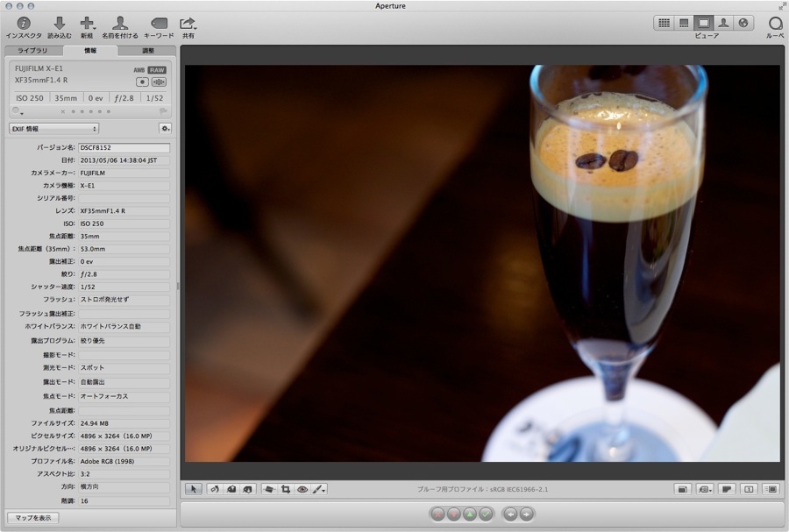Open the EXIF 情報 preset dropdown
789x532 pixels.
(x=53, y=129)
